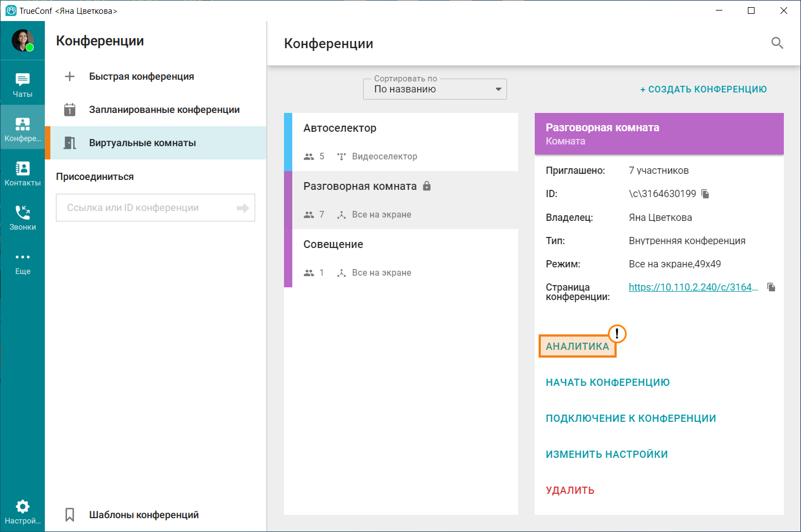Click the join arrow in conference ID field
This screenshot has width=801, height=532.
click(242, 208)
